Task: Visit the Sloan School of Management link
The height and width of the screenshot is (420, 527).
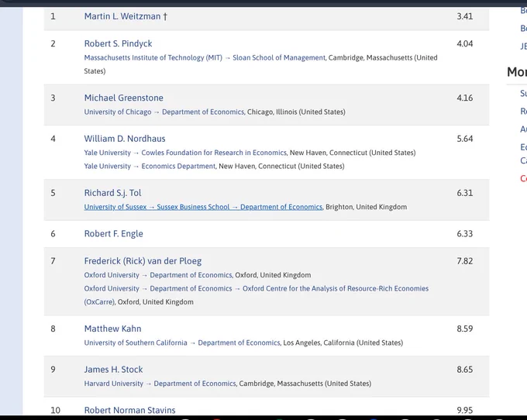Action: [x=279, y=58]
